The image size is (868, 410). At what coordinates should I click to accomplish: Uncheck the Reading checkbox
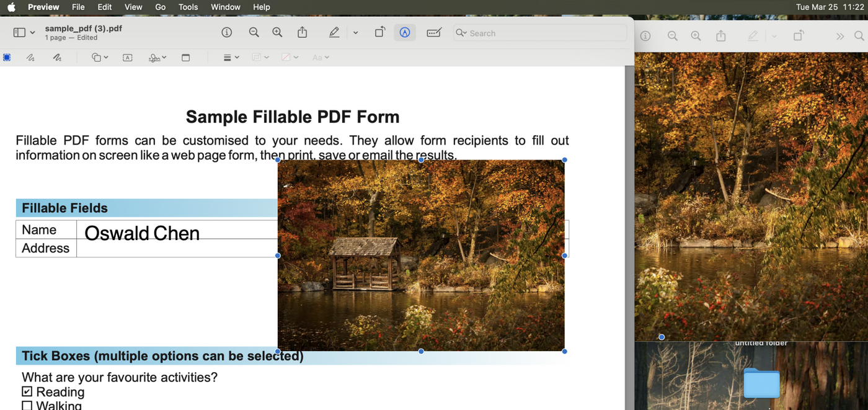pyautogui.click(x=27, y=391)
